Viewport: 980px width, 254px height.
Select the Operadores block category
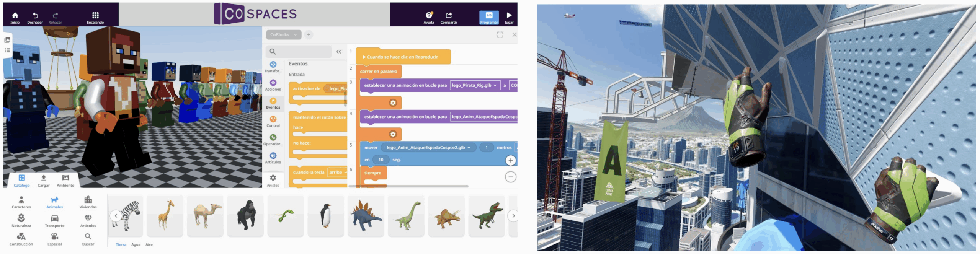click(273, 140)
